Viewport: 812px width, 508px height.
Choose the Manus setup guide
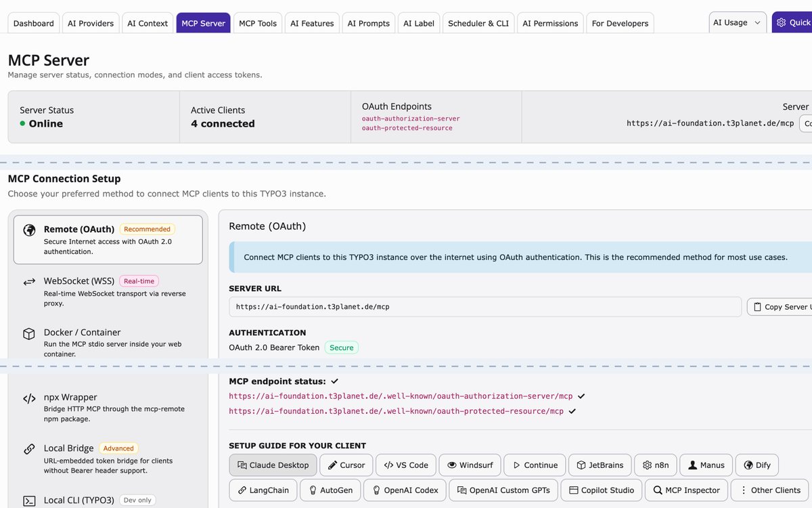[706, 465]
